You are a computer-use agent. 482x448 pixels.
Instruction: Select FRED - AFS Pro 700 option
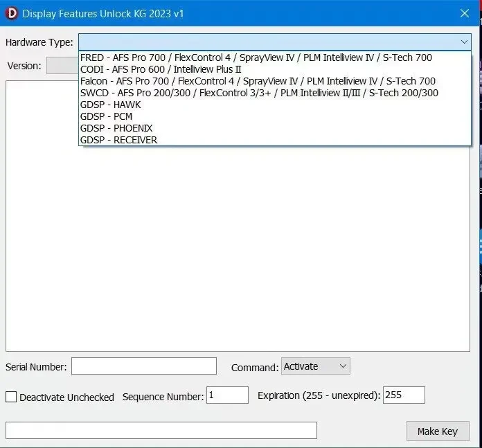click(274, 57)
